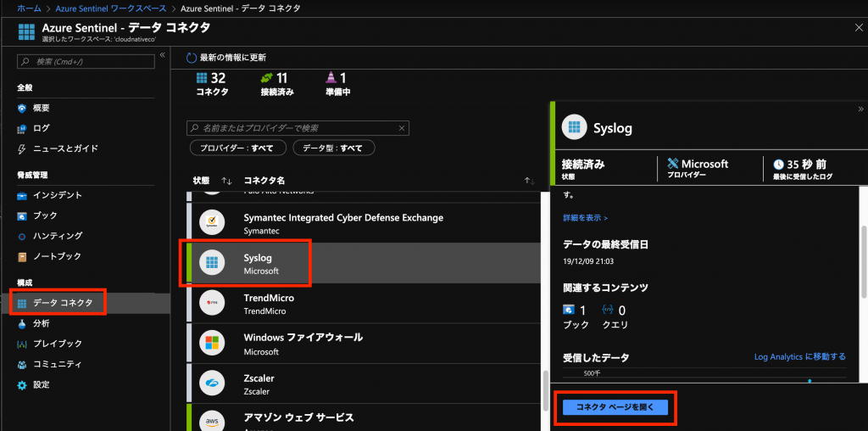Click the Windows ファイアウォール logo icon
This screenshot has height=431, width=868.
click(x=211, y=342)
